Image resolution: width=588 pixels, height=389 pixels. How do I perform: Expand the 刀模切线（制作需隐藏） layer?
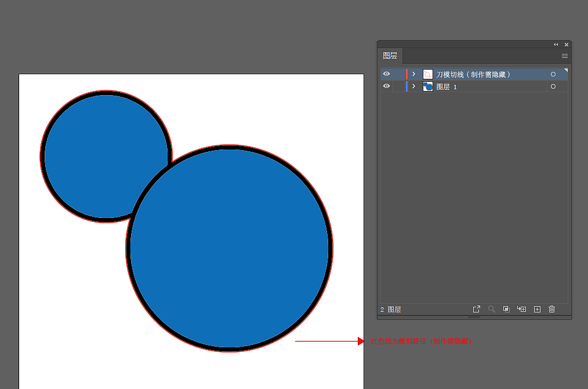pos(413,74)
